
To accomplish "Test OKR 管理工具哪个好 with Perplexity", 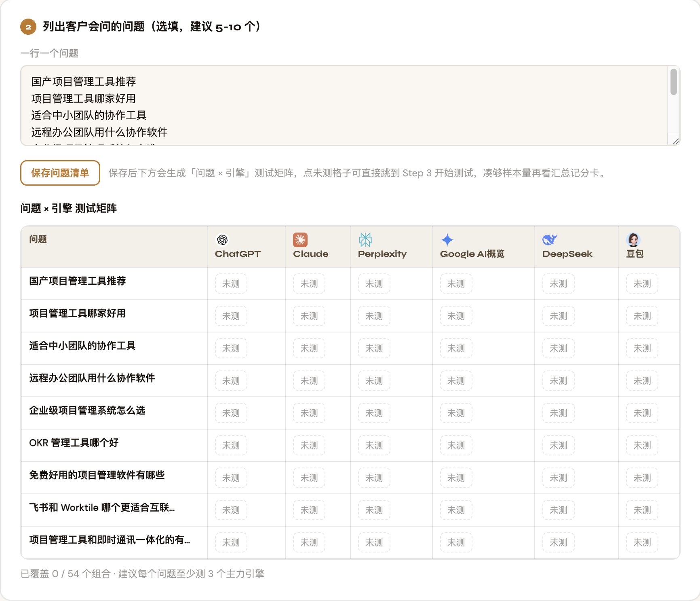I will (x=374, y=445).
